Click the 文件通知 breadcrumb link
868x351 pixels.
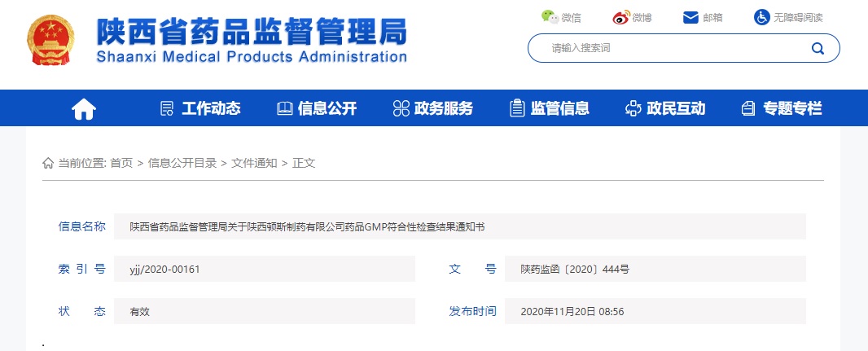254,163
